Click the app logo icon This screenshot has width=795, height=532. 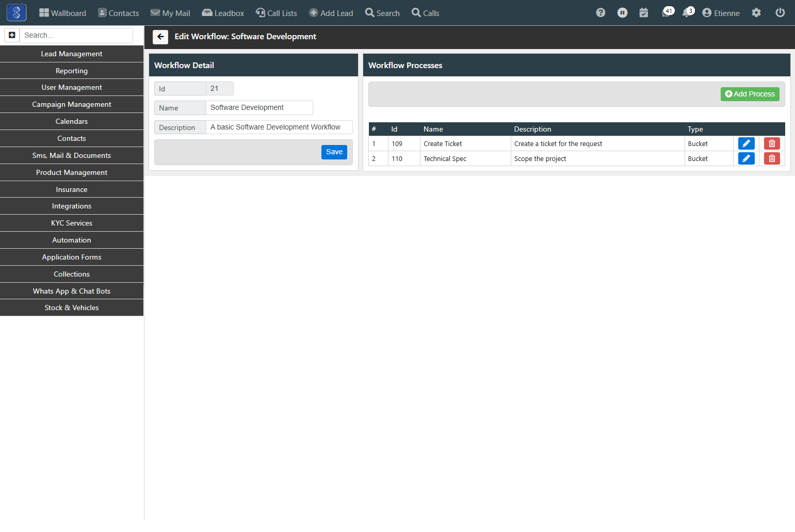[17, 12]
